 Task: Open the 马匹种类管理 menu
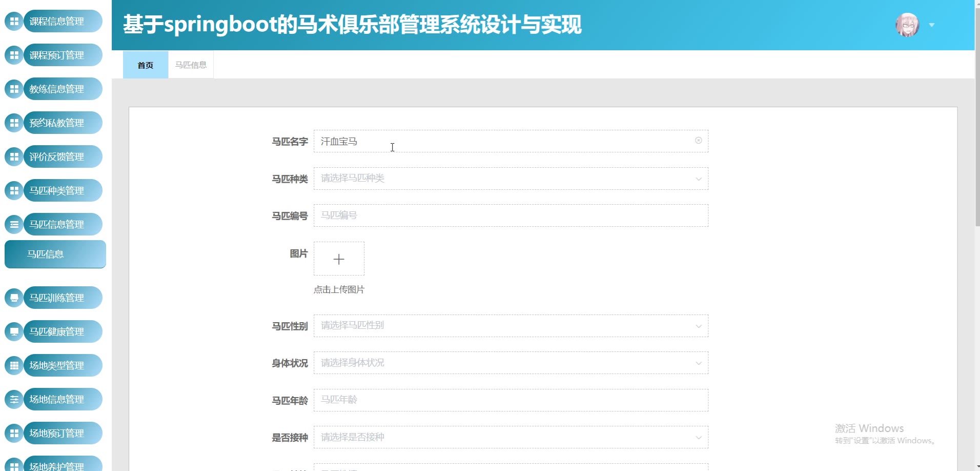[x=63, y=190]
